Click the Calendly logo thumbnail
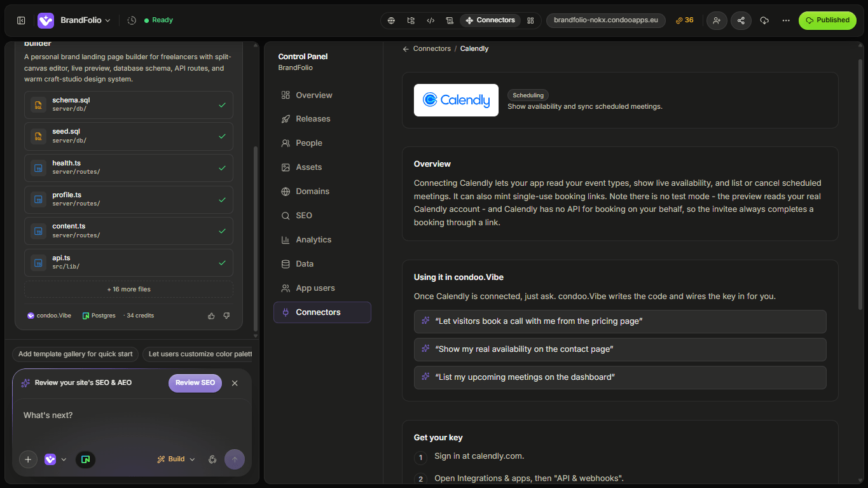This screenshot has height=488, width=868. point(456,100)
